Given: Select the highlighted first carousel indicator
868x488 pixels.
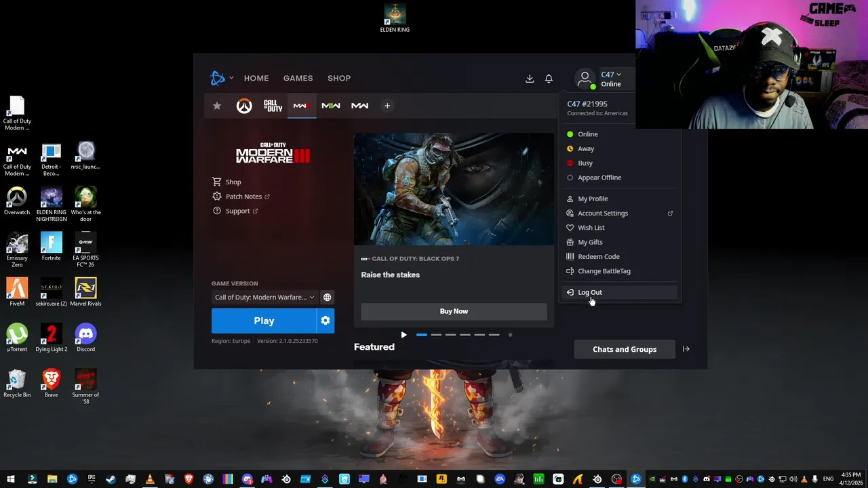Looking at the screenshot, I should (x=422, y=335).
